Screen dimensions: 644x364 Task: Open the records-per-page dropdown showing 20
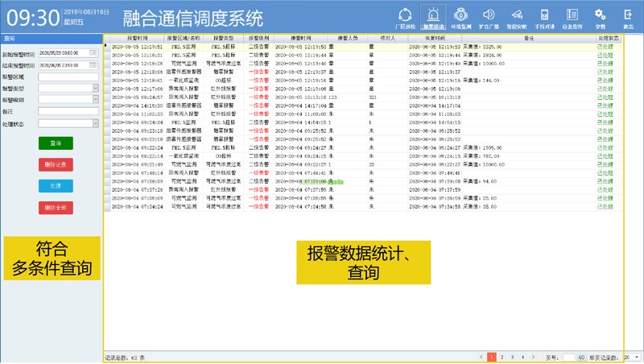(x=638, y=357)
